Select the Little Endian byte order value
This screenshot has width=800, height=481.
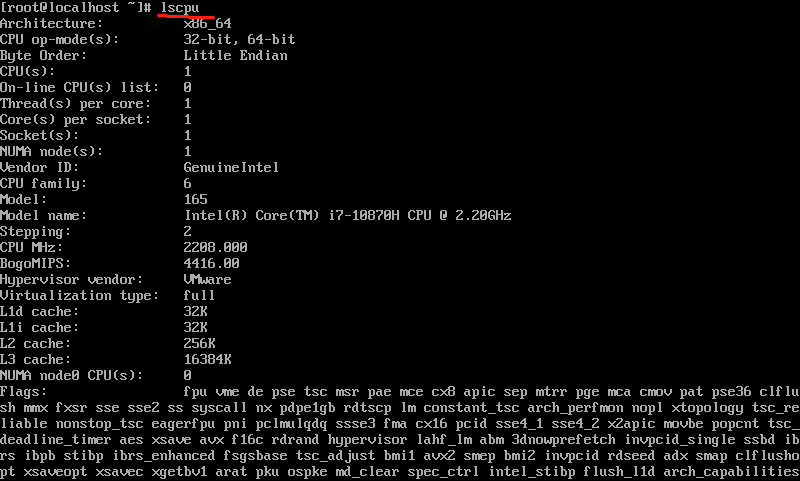235,56
